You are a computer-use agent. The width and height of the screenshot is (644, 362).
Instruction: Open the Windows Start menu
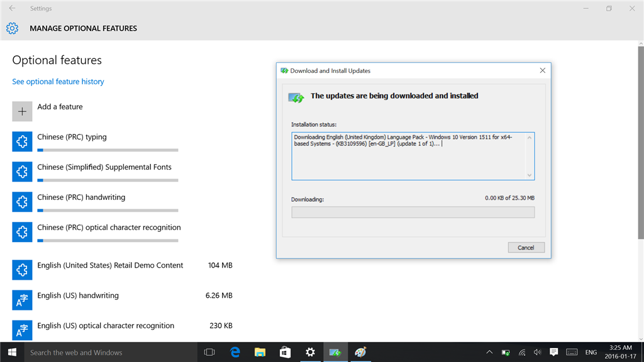(x=12, y=352)
